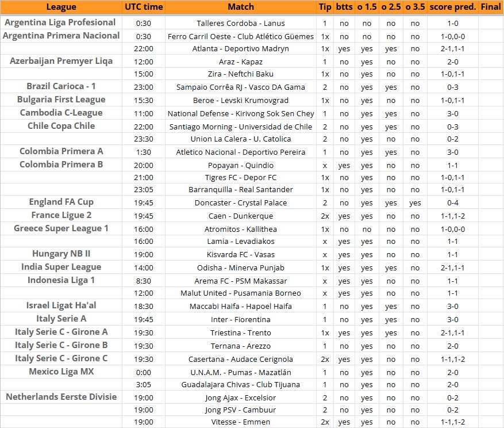
Task: Click Inter - Fiorentina match
Action: point(241,320)
